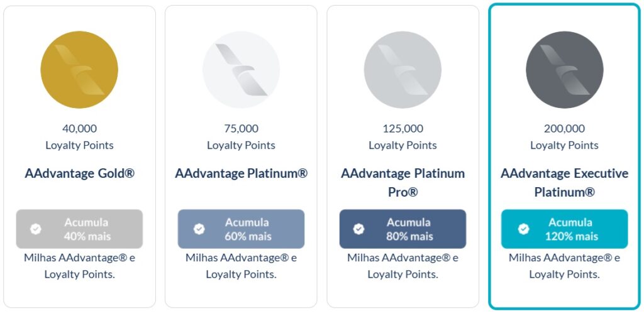Open the AAdvantage Gold® title
The width and height of the screenshot is (644, 314).
tap(79, 173)
